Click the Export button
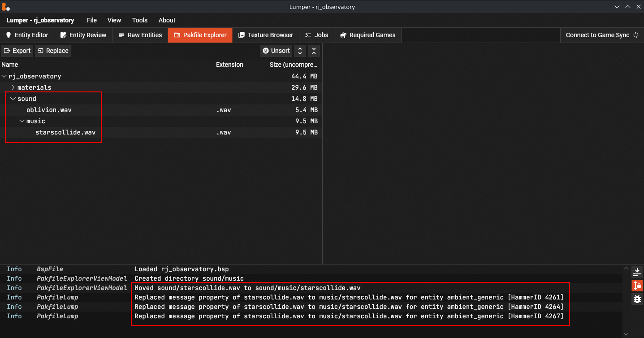Image resolution: width=644 pixels, height=338 pixels. (17, 51)
